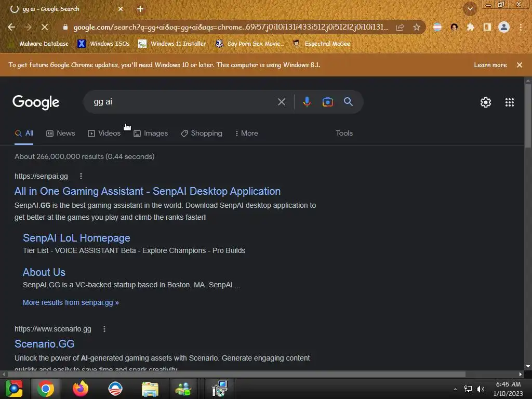The width and height of the screenshot is (532, 399).
Task: Focus the search field containing gg ai
Action: [x=183, y=102]
